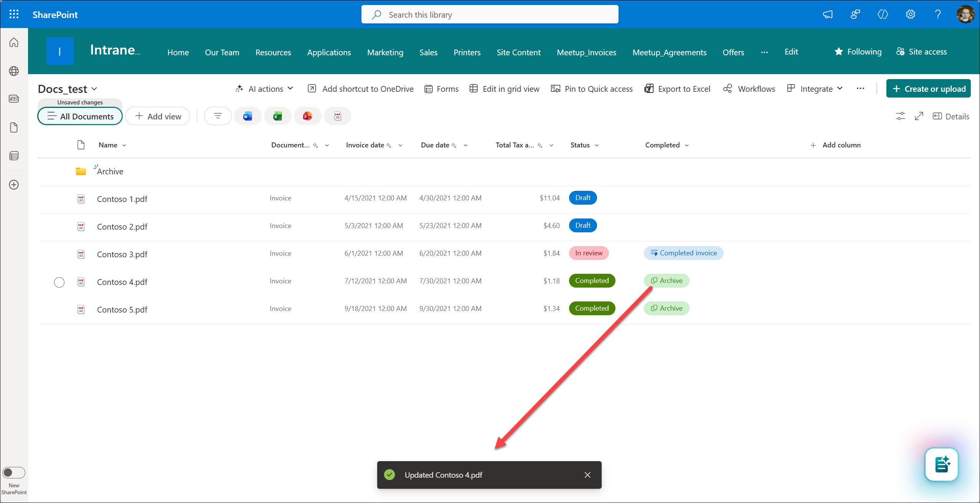Navigate to the Marketing nav item

(385, 53)
